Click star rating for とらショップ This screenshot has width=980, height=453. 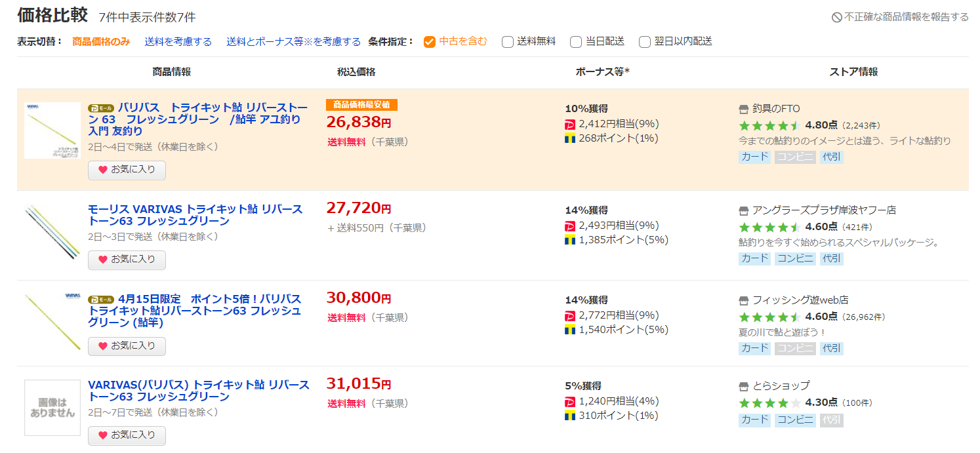coord(769,403)
